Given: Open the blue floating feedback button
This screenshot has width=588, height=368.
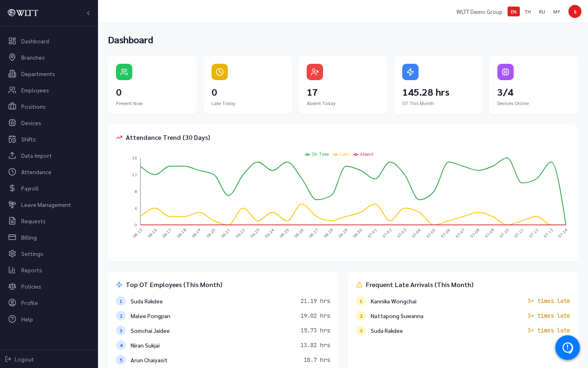Looking at the screenshot, I should pyautogui.click(x=568, y=348).
